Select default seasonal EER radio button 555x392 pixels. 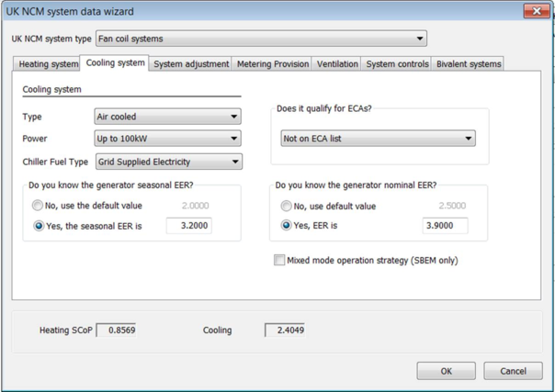pos(39,207)
